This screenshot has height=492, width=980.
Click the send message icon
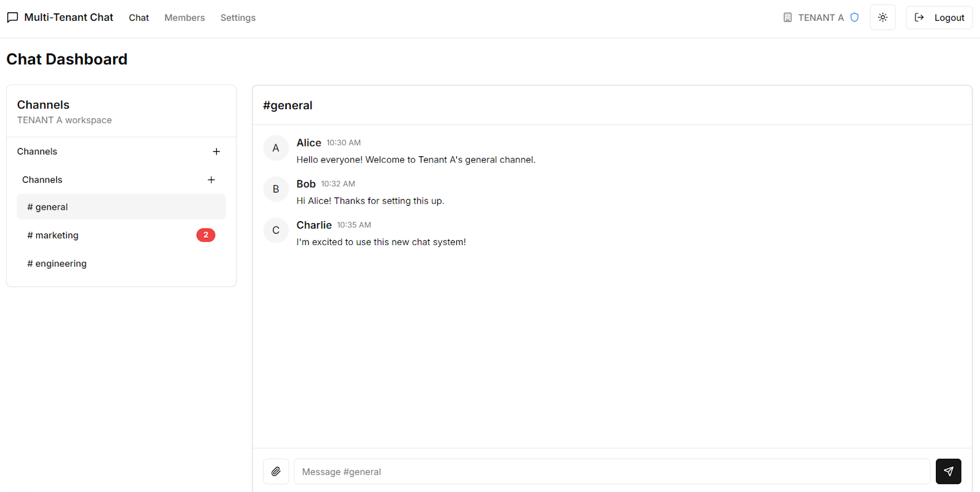coord(948,471)
